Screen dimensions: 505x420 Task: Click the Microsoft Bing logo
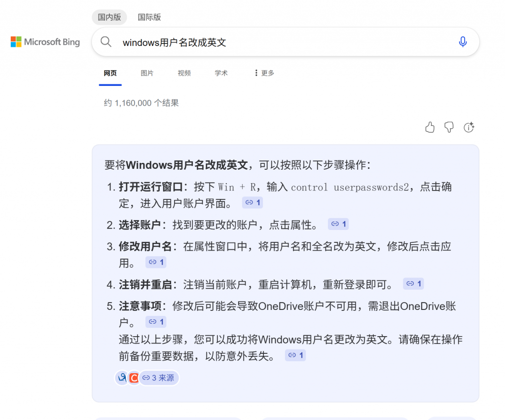pos(45,42)
